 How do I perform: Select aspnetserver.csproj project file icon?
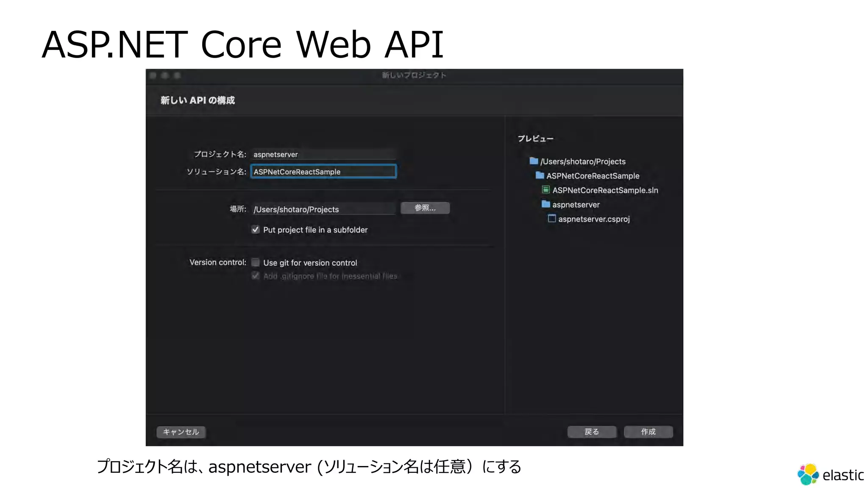[552, 219]
